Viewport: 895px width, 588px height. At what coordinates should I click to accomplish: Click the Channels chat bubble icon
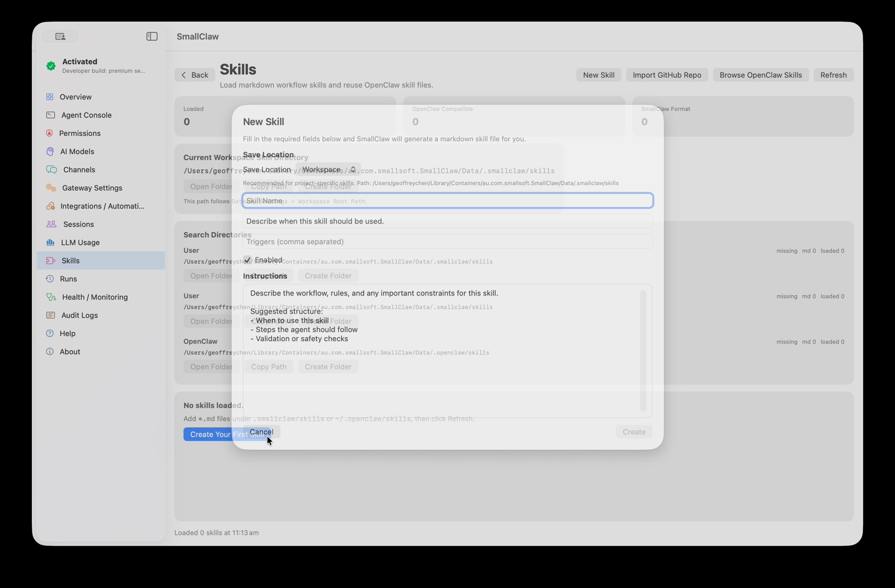point(51,169)
